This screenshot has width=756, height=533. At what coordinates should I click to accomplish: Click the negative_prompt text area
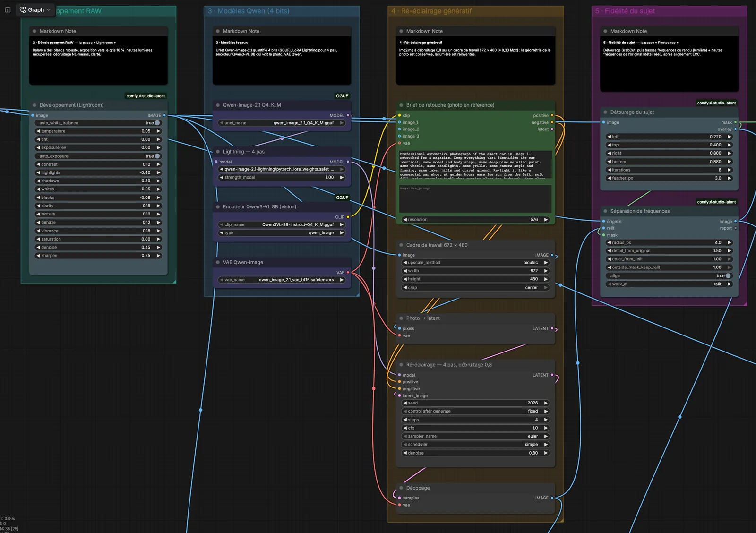coord(475,198)
